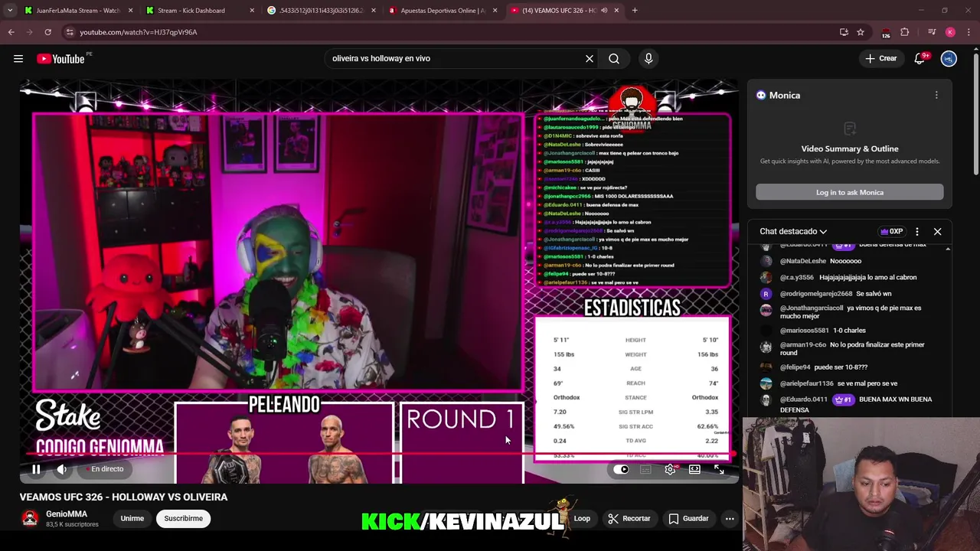The height and width of the screenshot is (551, 980).
Task: Enter fullscreen video mode
Action: coord(719,470)
